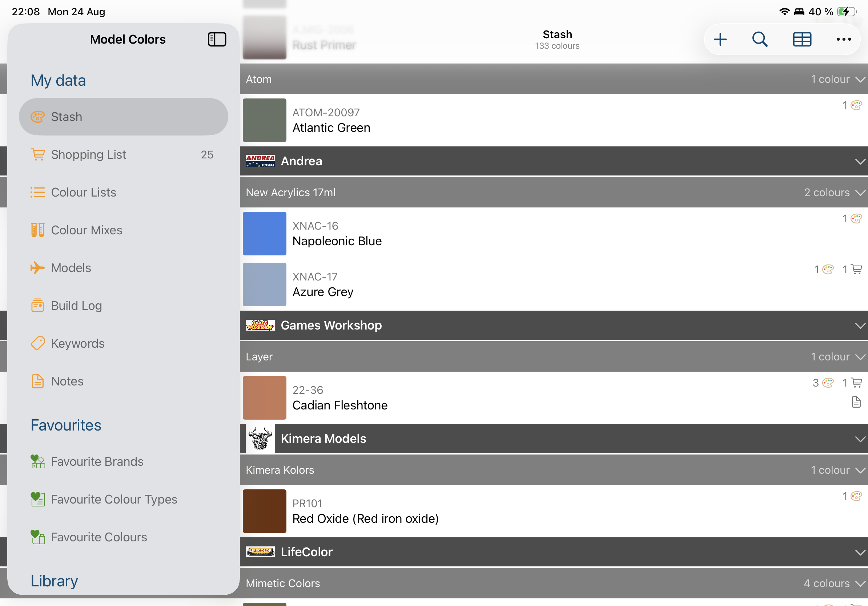Click the Colour Lists bullet icon
868x606 pixels.
37,192
